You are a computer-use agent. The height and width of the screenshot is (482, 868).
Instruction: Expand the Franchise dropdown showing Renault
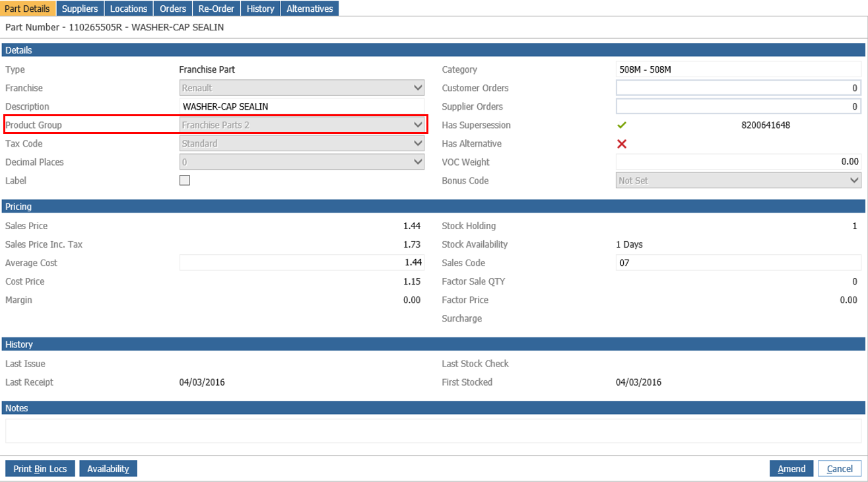click(x=302, y=88)
